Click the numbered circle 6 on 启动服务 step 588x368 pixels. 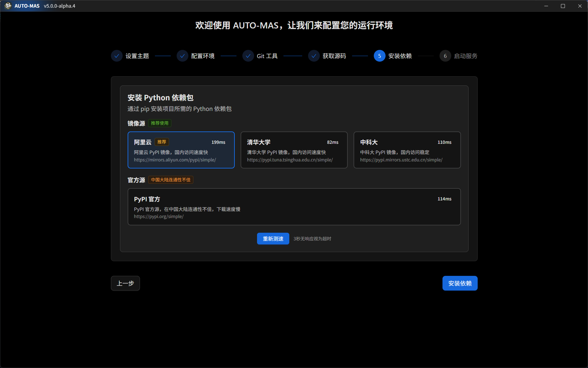445,56
